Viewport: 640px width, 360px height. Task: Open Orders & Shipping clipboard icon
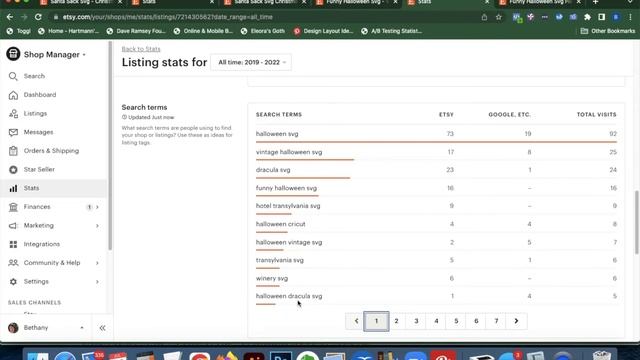tap(13, 151)
